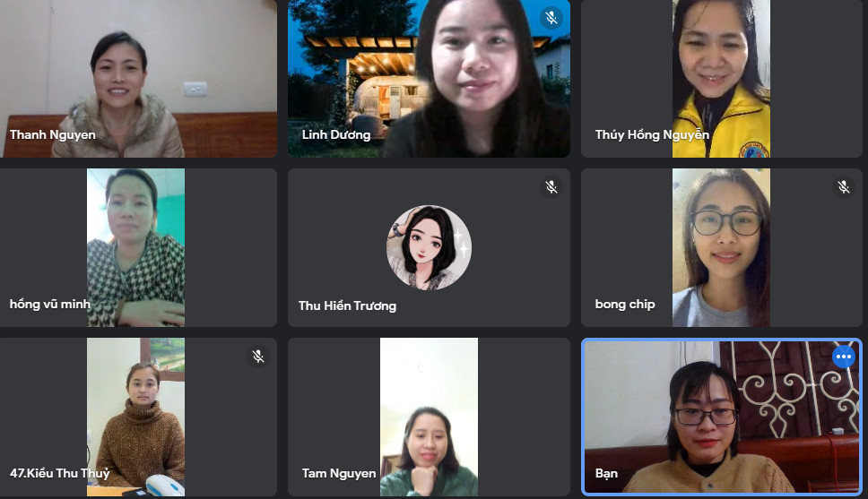Click the Thúy Hồng Nguyễn name label
This screenshot has width=868, height=499.
652,135
